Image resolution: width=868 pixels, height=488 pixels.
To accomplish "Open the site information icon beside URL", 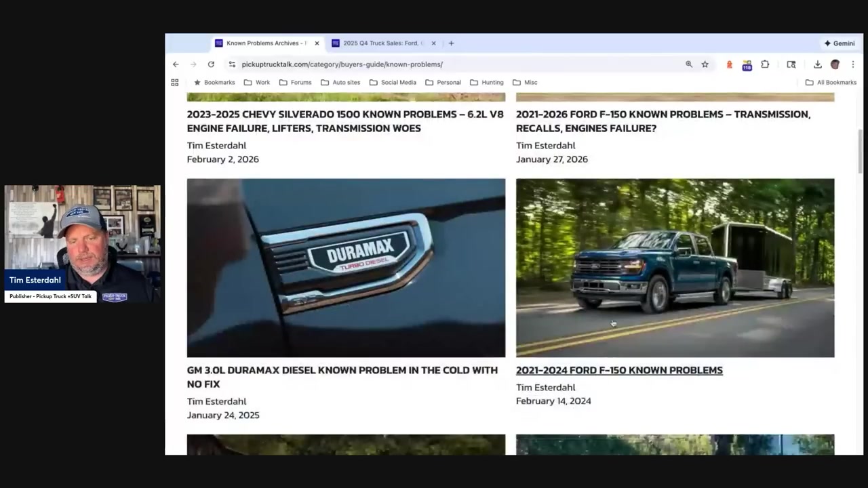I will tap(232, 64).
